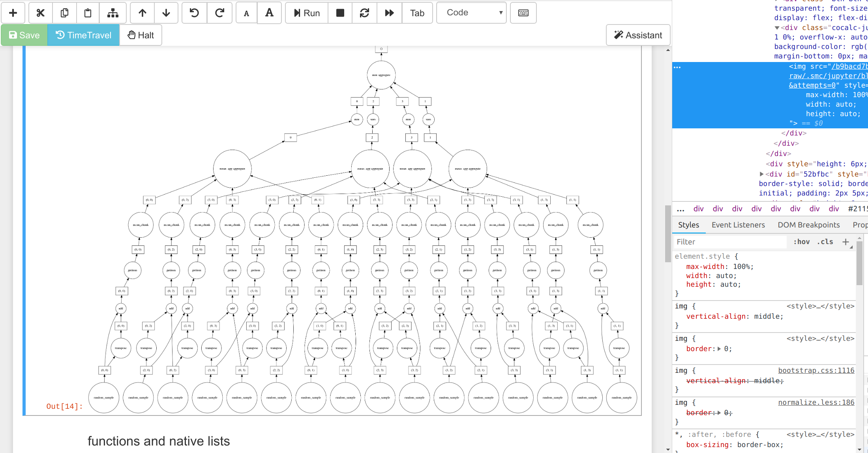Stop execution using the square stop icon
This screenshot has width=868, height=453.
click(x=340, y=13)
